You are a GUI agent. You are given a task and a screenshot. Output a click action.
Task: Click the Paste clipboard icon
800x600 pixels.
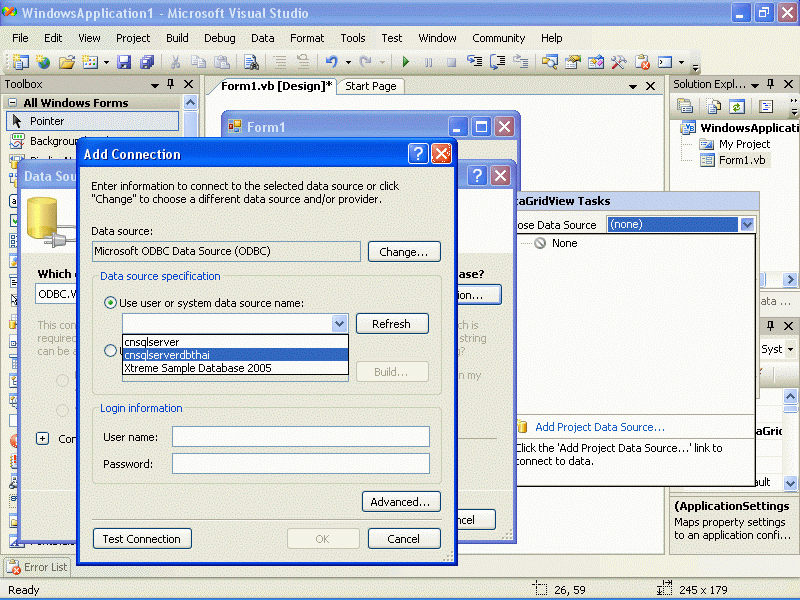coord(221,62)
